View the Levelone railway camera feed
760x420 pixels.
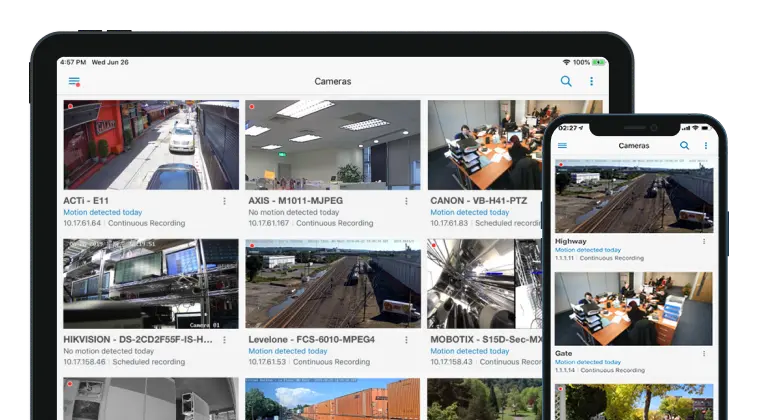click(332, 284)
